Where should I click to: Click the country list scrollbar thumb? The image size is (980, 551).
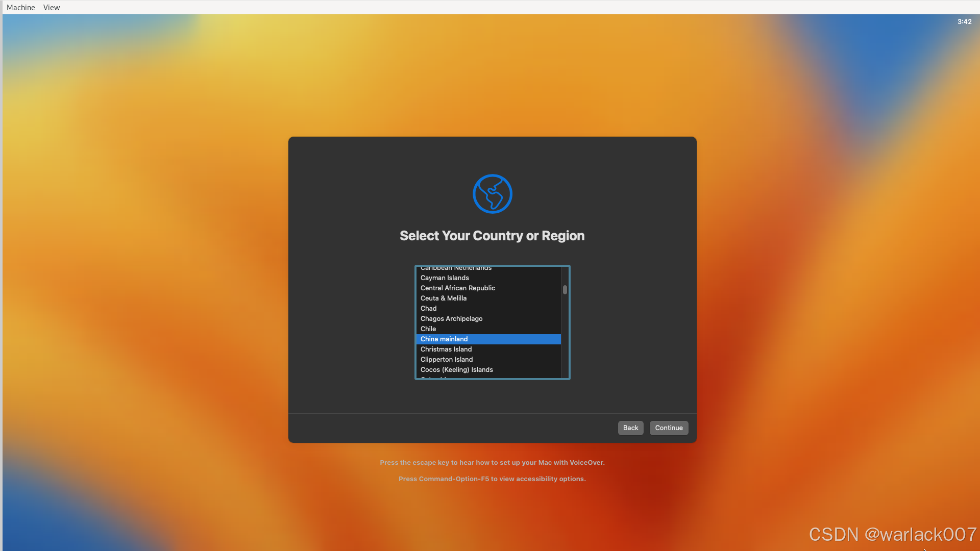565,290
